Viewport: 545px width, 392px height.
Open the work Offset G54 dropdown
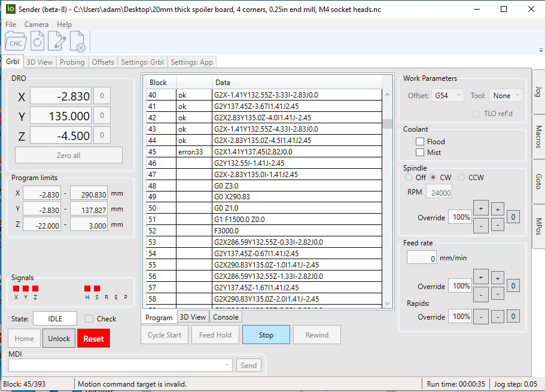(448, 95)
